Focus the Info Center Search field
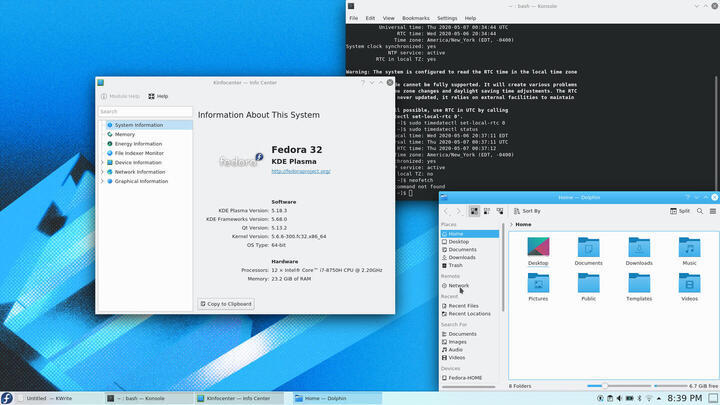This screenshot has height=405, width=720. point(145,112)
